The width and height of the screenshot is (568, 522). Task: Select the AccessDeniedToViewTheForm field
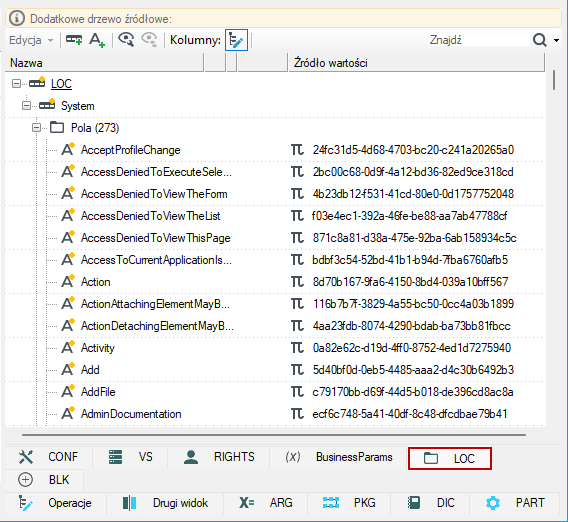[x=154, y=194]
